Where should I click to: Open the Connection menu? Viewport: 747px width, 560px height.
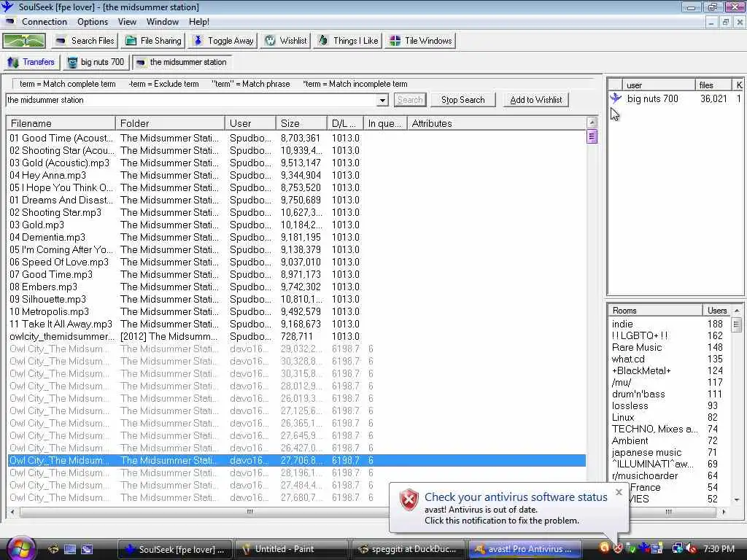[44, 22]
